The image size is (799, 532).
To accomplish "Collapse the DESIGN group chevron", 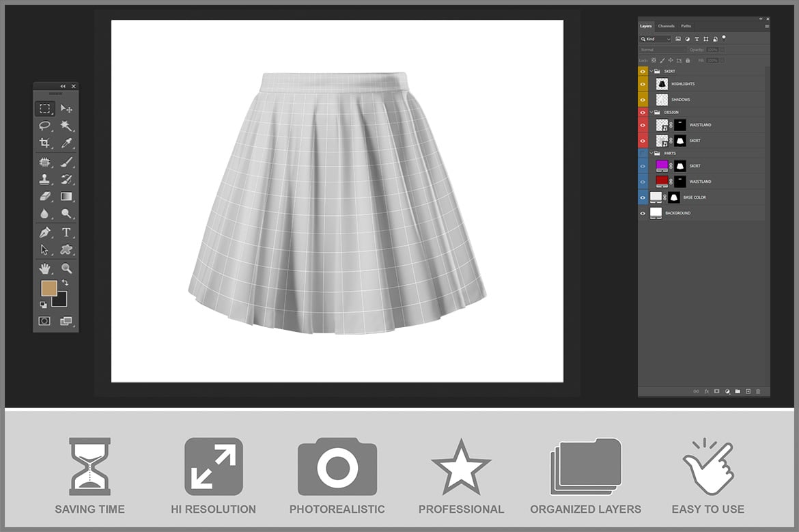I will click(x=651, y=112).
